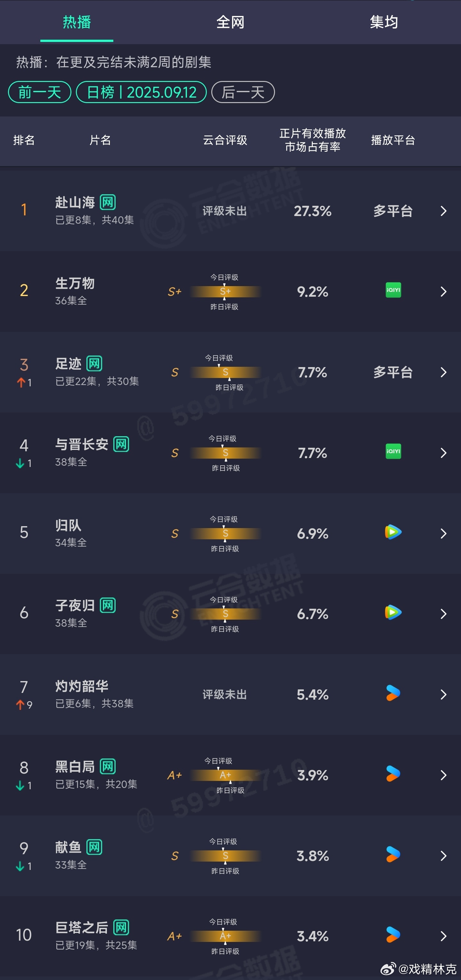Screen dimensions: 461x980
Task: Click iQIYI icon in 与晋长安 row
Action: [x=393, y=452]
